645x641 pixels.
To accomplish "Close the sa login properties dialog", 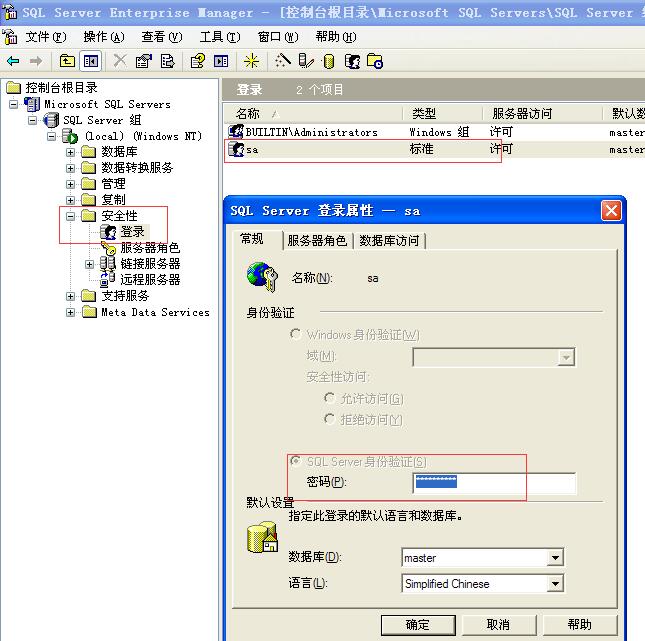I will click(611, 211).
